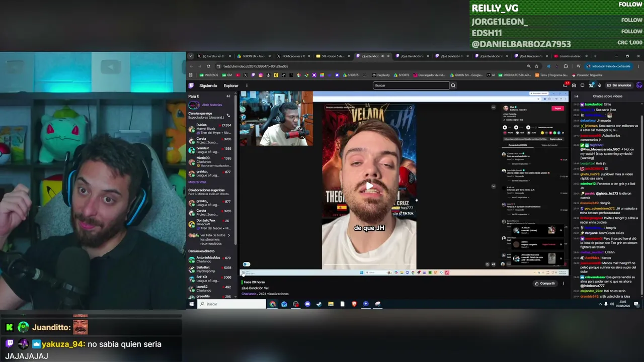Open the Perplexity bookmark
Screen dimensions: 644x362
(381, 75)
